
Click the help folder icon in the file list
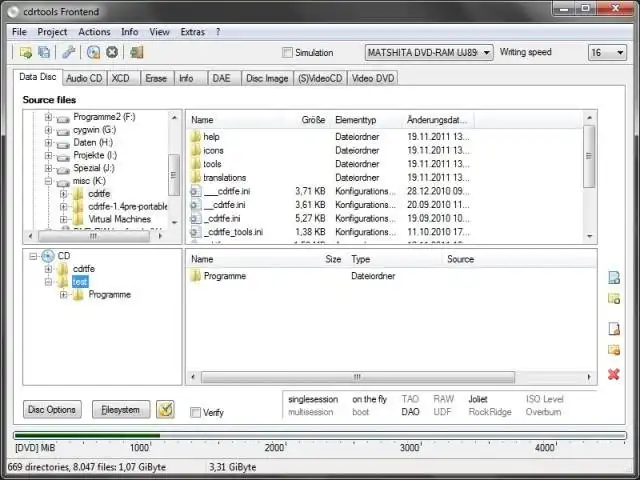(x=196, y=136)
